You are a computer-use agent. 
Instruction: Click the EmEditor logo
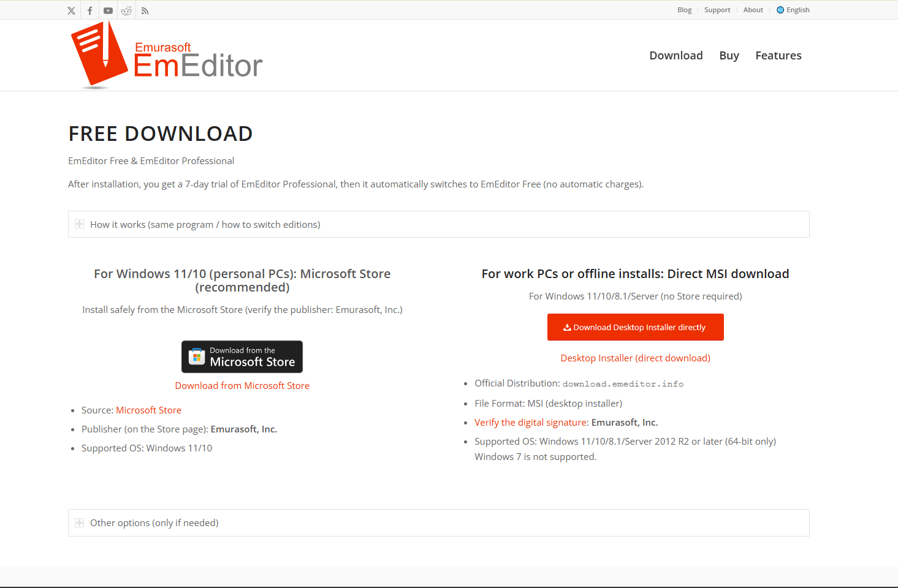tap(167, 55)
